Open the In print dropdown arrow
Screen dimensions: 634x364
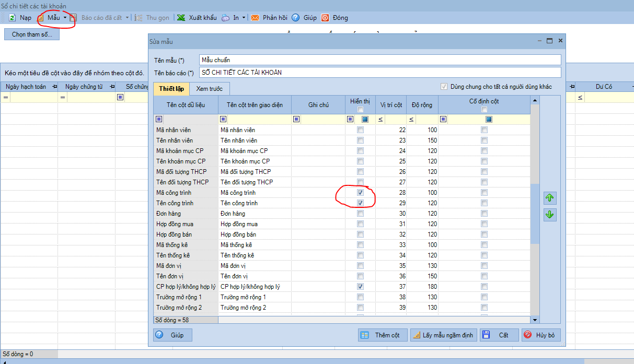[244, 18]
